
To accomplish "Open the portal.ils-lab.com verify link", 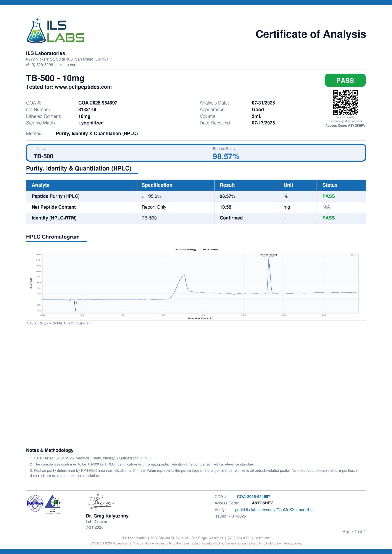I will (x=273, y=510).
